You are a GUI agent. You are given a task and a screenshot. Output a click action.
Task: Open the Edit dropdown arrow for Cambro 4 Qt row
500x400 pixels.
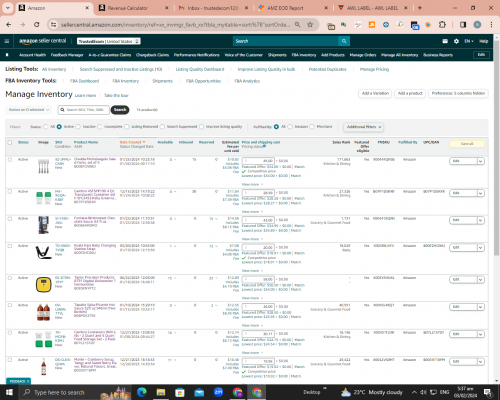click(480, 193)
